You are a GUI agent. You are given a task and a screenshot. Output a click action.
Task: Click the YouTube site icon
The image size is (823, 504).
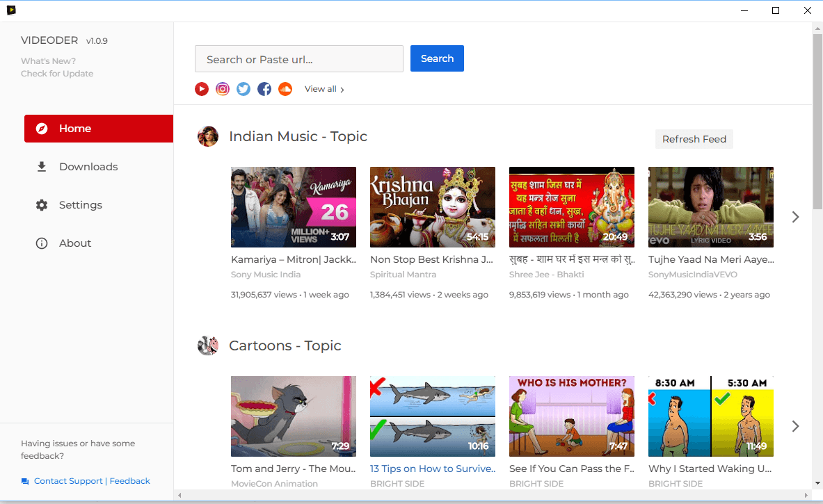(x=202, y=89)
